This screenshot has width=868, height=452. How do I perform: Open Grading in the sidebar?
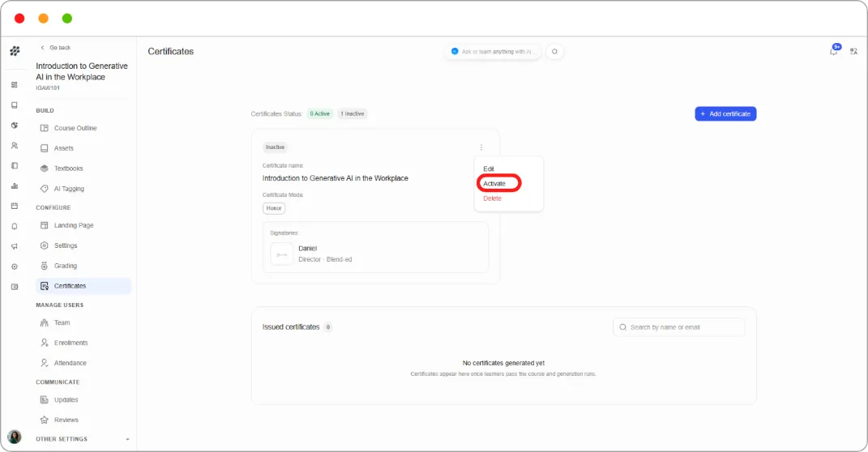[83, 266]
